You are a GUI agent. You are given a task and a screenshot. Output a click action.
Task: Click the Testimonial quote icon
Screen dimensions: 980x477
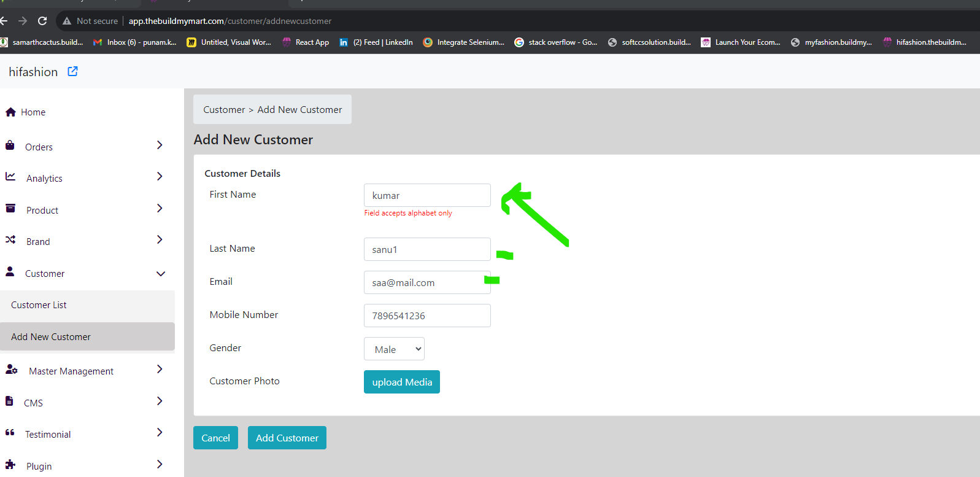pos(10,433)
